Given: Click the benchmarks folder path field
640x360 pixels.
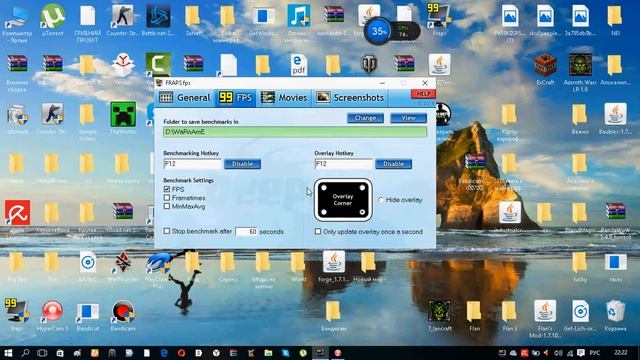Looking at the screenshot, I should pyautogui.click(x=295, y=132).
